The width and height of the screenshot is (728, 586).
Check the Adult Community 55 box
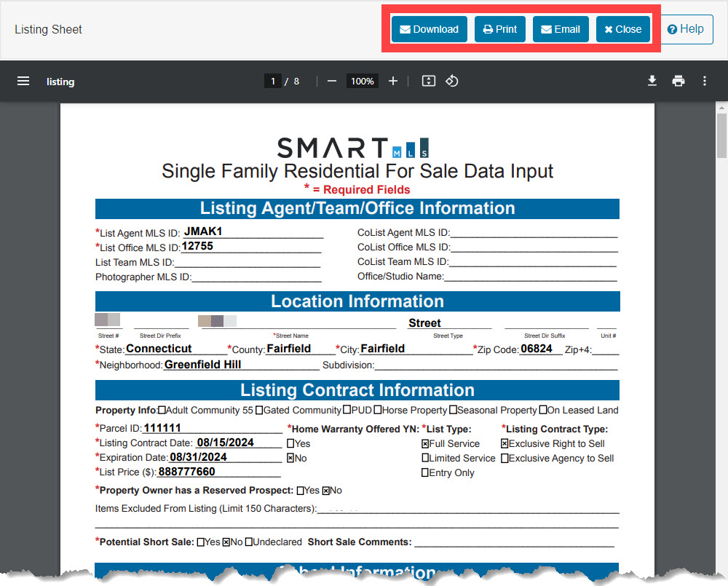tap(162, 410)
